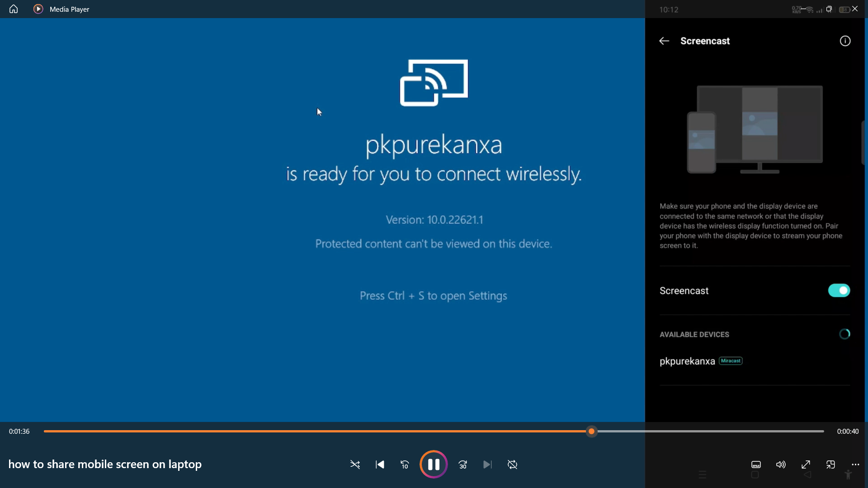The height and width of the screenshot is (488, 868).
Task: Close the Media Player window
Action: pos(855,9)
